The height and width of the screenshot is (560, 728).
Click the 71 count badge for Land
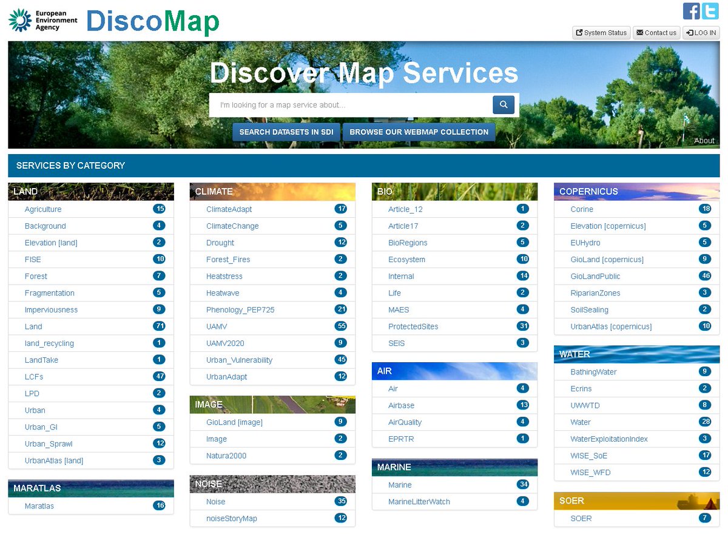point(159,326)
